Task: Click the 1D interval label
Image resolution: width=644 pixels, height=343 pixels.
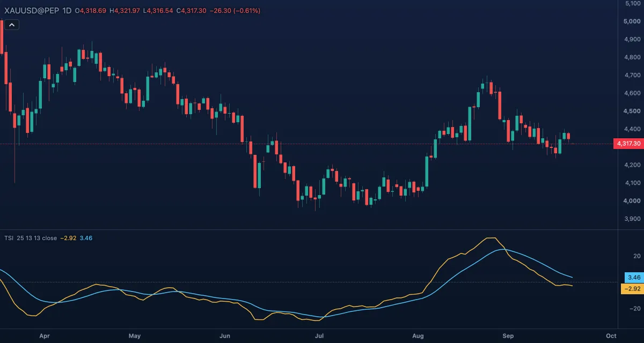Action: pyautogui.click(x=67, y=10)
